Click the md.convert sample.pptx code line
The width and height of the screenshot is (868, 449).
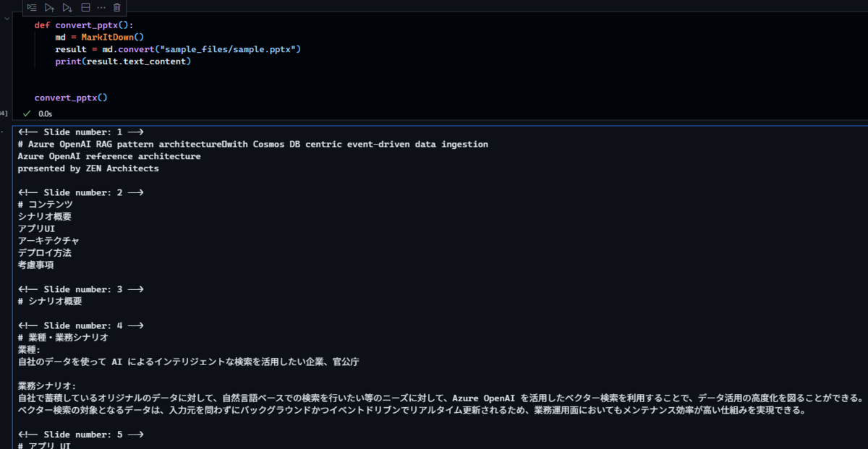coord(178,49)
